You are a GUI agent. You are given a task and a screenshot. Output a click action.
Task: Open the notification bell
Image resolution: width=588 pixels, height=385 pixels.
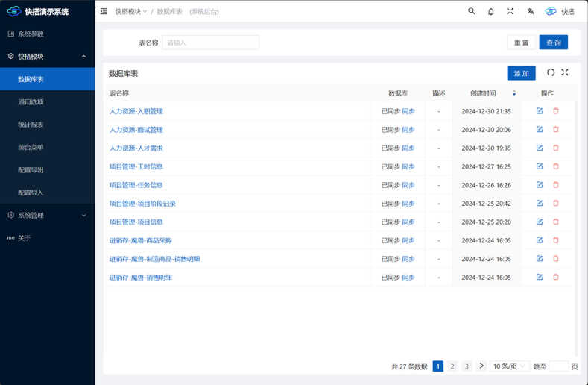click(x=491, y=11)
